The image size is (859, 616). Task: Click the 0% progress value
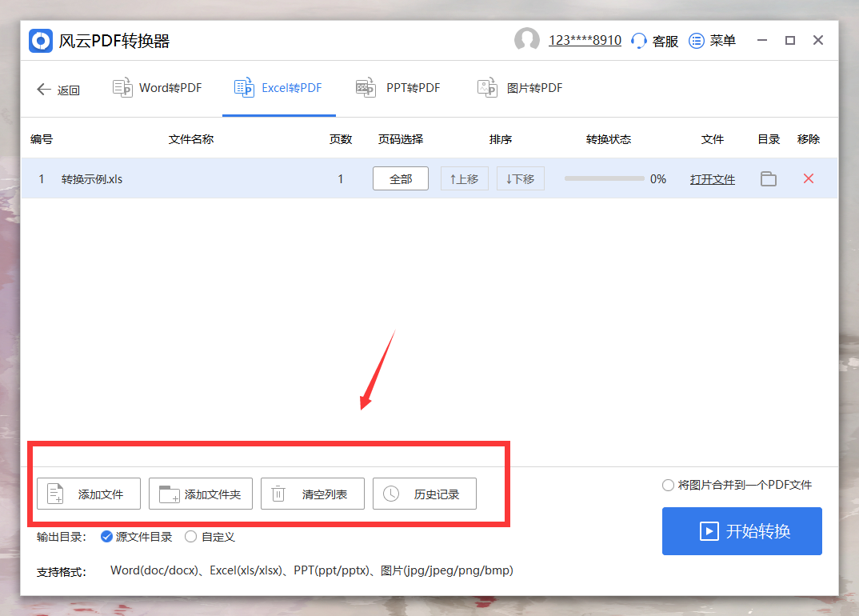click(x=658, y=179)
